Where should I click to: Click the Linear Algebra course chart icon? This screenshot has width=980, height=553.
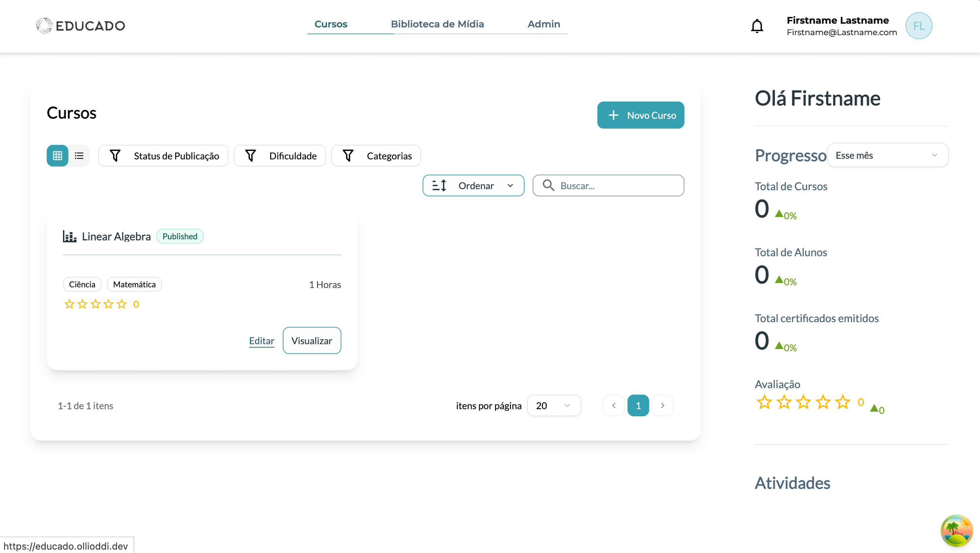pos(69,236)
